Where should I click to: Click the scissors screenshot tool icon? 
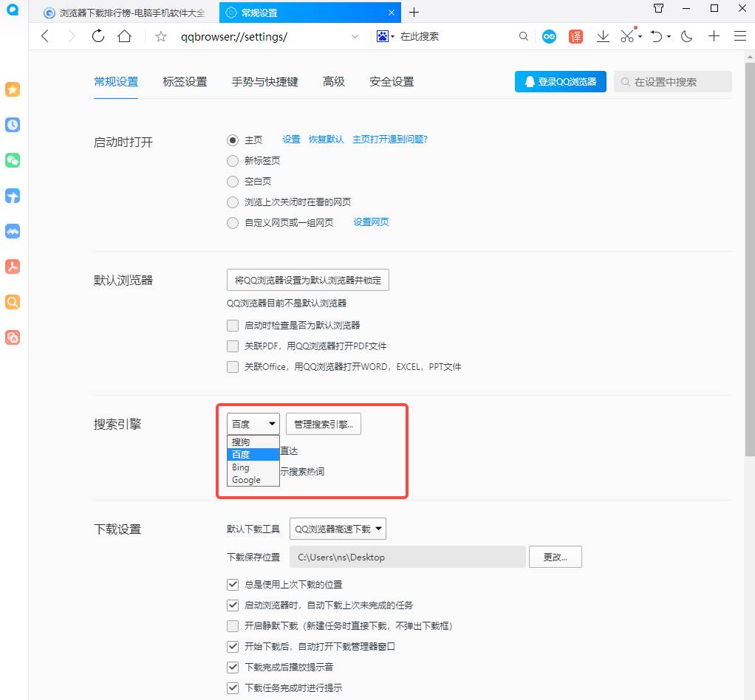coord(627,36)
